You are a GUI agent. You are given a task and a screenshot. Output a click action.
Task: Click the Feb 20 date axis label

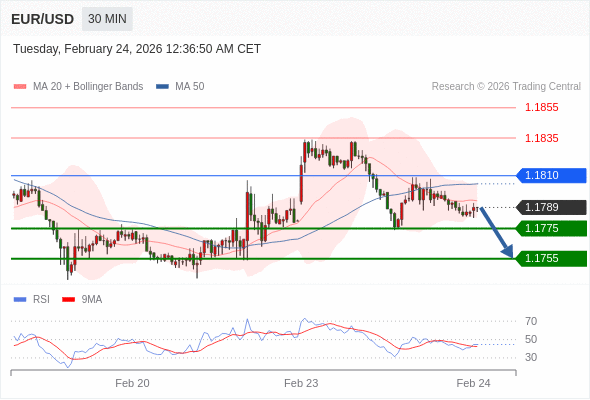[132, 383]
